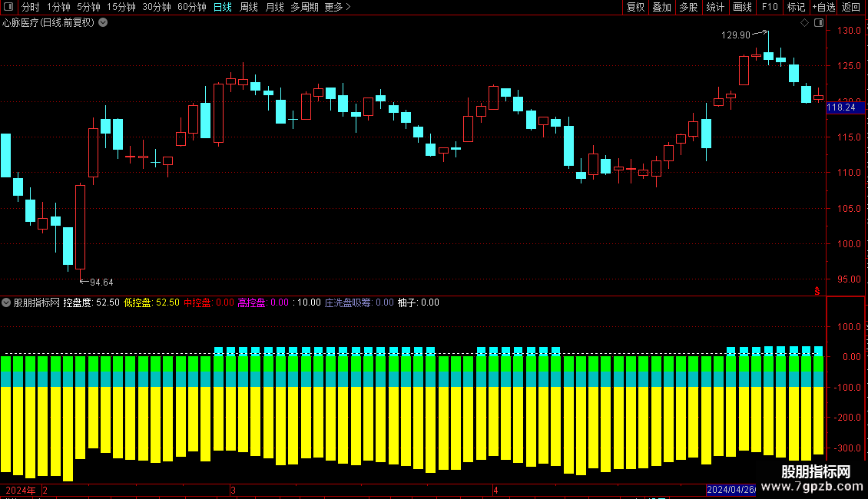Screen dimensions: 868x499
Task: Select the 1分钟 period
Action: point(58,7)
